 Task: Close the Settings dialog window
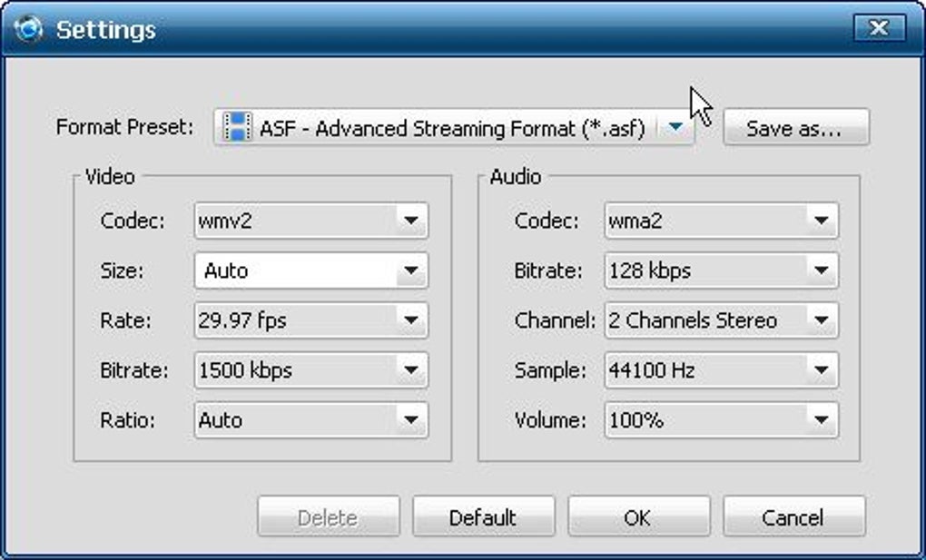click(x=878, y=28)
